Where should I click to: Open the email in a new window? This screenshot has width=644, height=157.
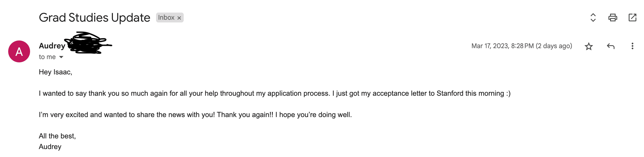click(x=632, y=18)
